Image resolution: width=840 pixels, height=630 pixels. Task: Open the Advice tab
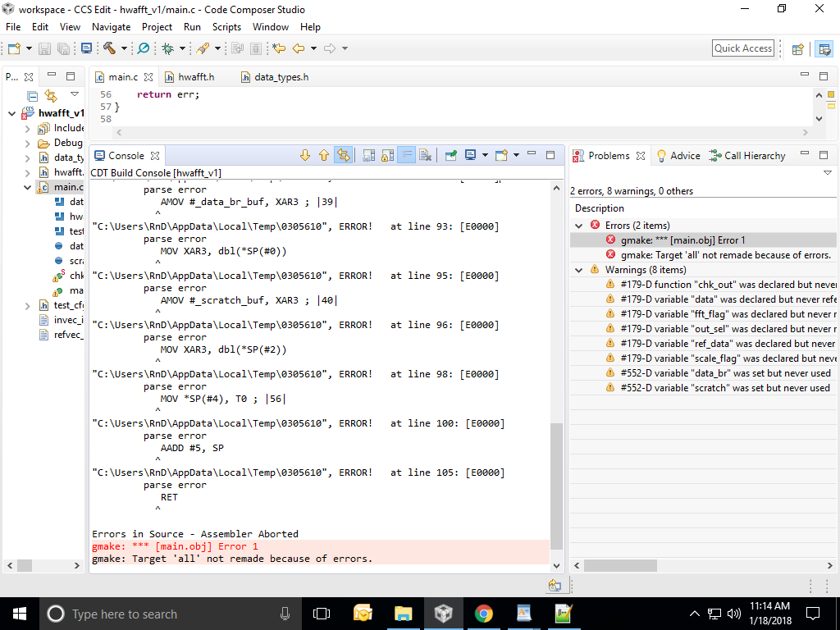point(685,156)
